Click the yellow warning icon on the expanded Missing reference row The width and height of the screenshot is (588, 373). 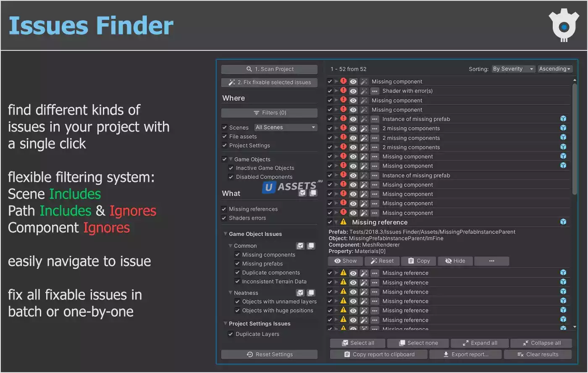click(x=344, y=222)
